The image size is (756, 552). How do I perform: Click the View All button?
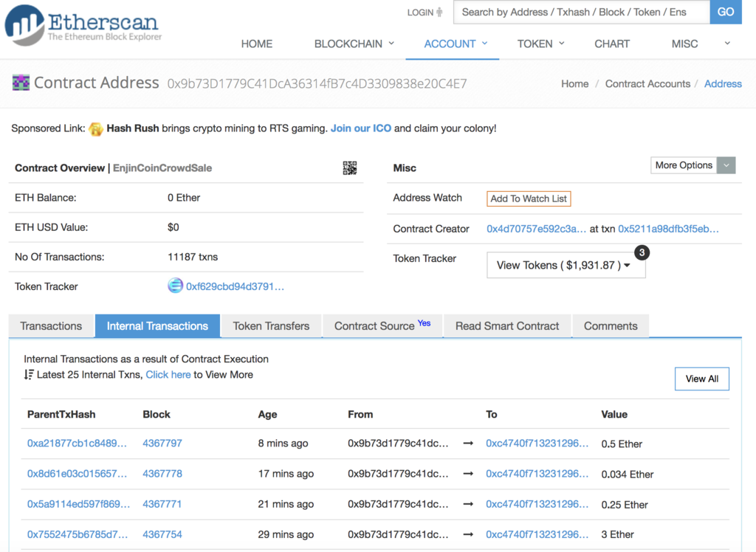[701, 379]
